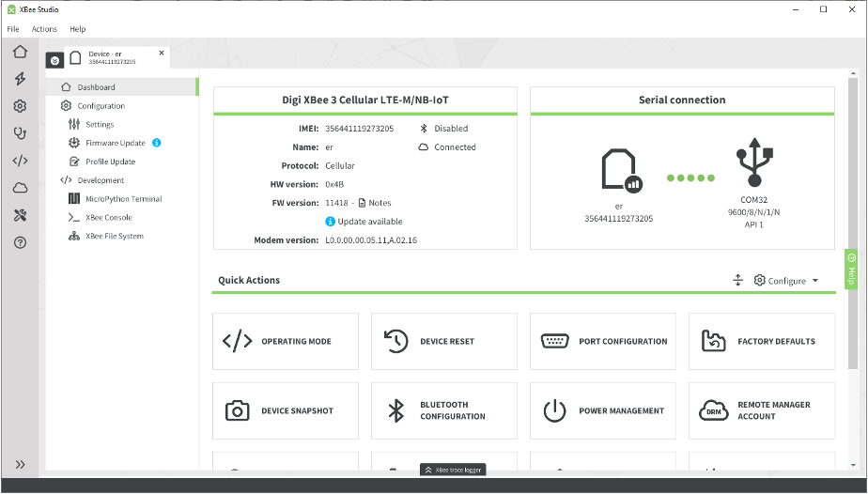Click the vertical scrollbar of the dashboard
Viewport: 868px width, 494px height.
click(x=853, y=224)
